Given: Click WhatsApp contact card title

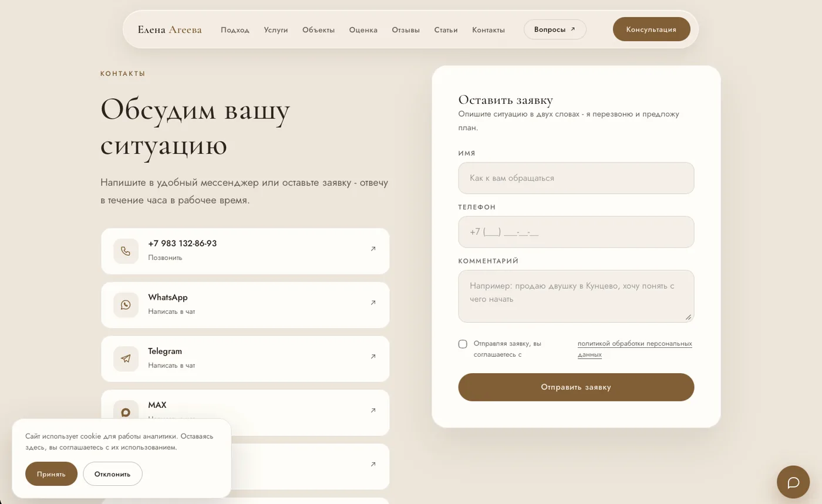Looking at the screenshot, I should [x=168, y=297].
